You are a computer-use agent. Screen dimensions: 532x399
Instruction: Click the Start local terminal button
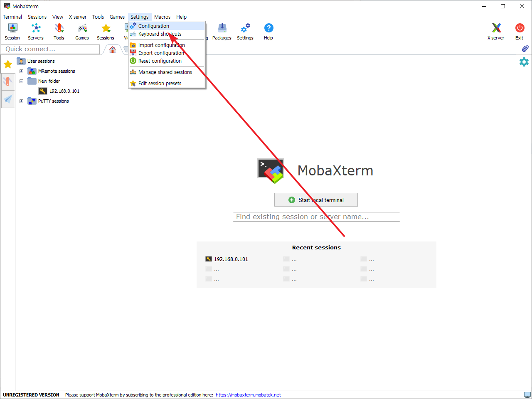click(316, 200)
